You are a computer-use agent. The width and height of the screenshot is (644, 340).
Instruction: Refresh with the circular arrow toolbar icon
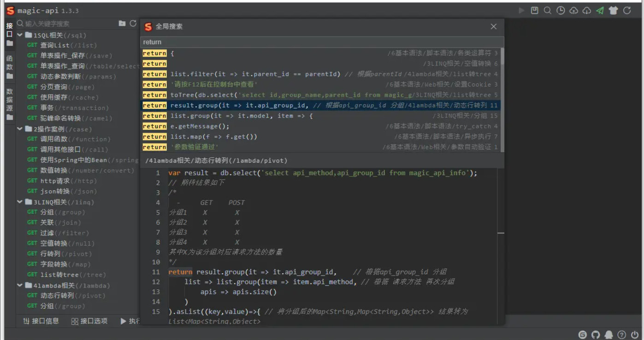(626, 11)
